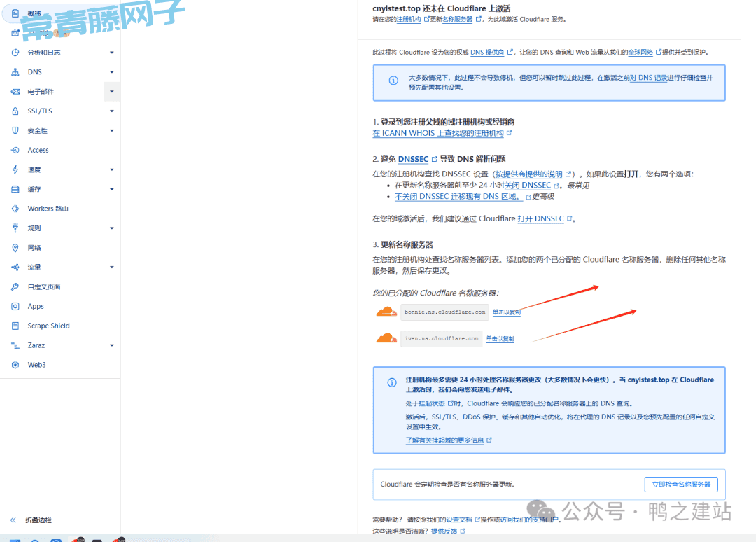The height and width of the screenshot is (542, 756).
Task: Expand the Email menu arrow
Action: [112, 92]
